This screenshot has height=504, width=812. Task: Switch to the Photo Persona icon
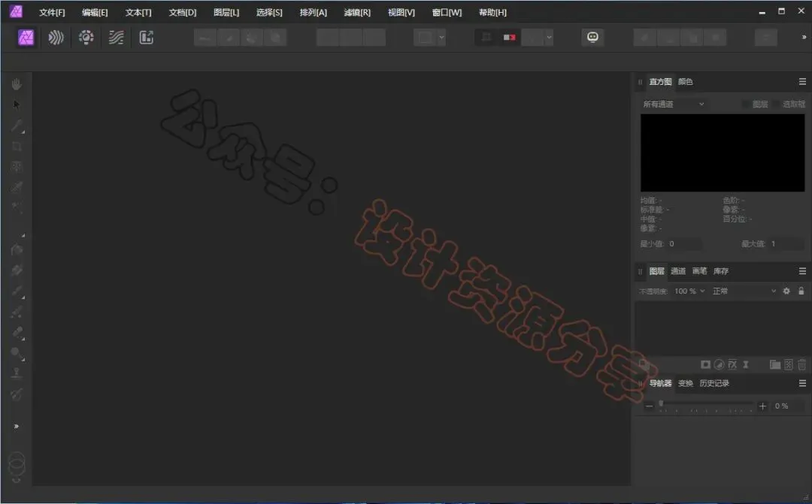[x=26, y=38]
